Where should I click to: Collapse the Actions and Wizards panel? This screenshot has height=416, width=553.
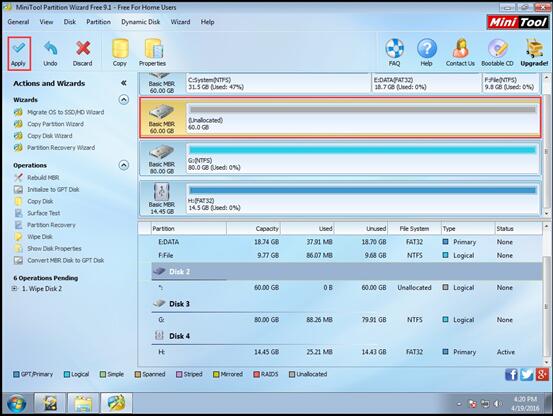(124, 83)
